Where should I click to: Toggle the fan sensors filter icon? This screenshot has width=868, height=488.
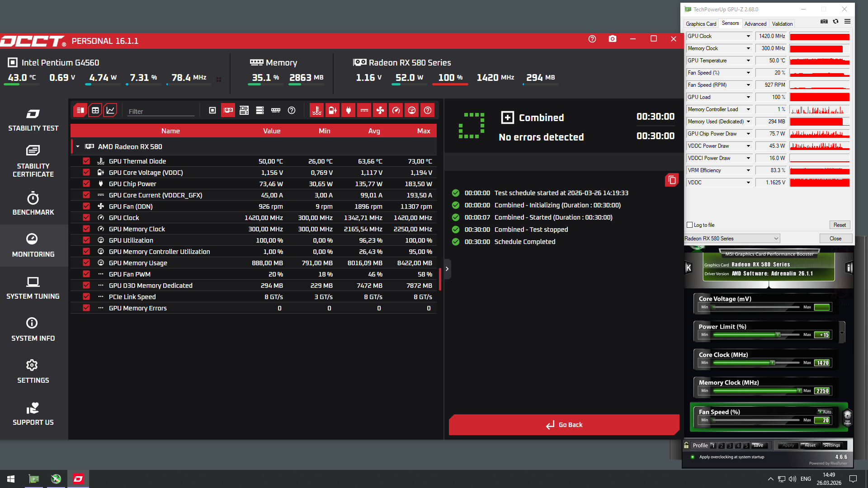tap(380, 110)
